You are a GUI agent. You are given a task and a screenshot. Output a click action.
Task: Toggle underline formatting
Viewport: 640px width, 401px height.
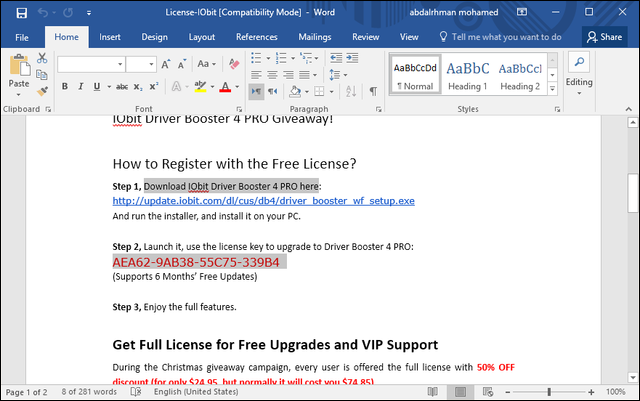[x=97, y=87]
